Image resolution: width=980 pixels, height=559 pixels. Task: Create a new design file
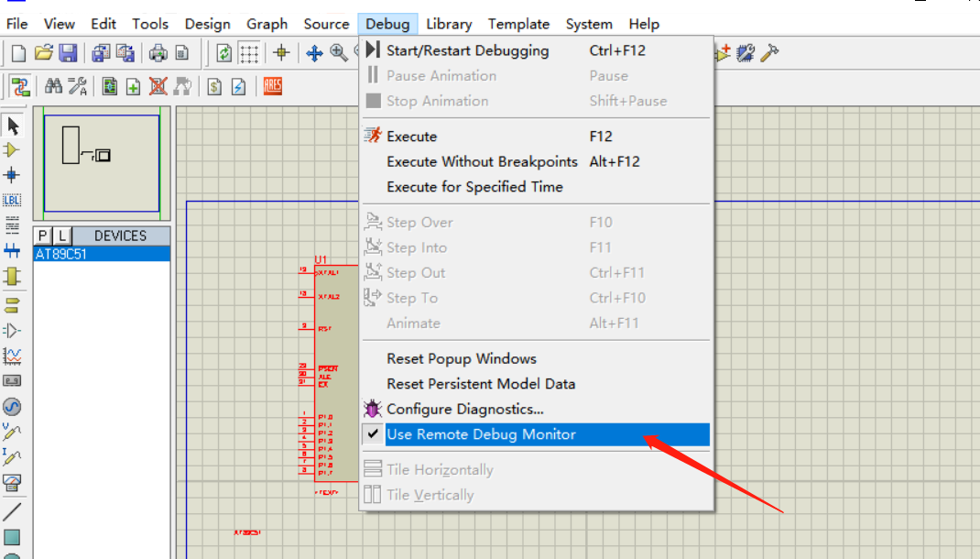point(18,53)
